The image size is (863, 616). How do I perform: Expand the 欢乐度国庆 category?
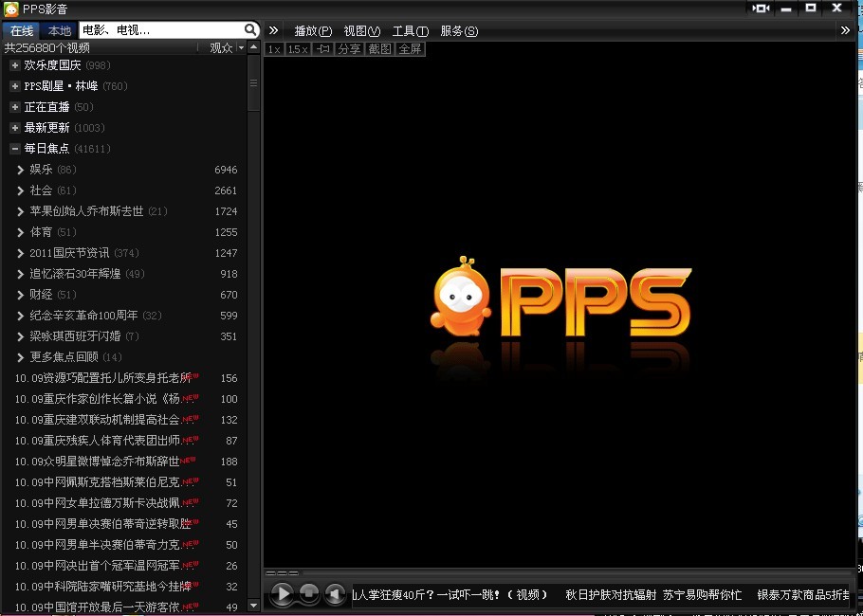(14, 65)
